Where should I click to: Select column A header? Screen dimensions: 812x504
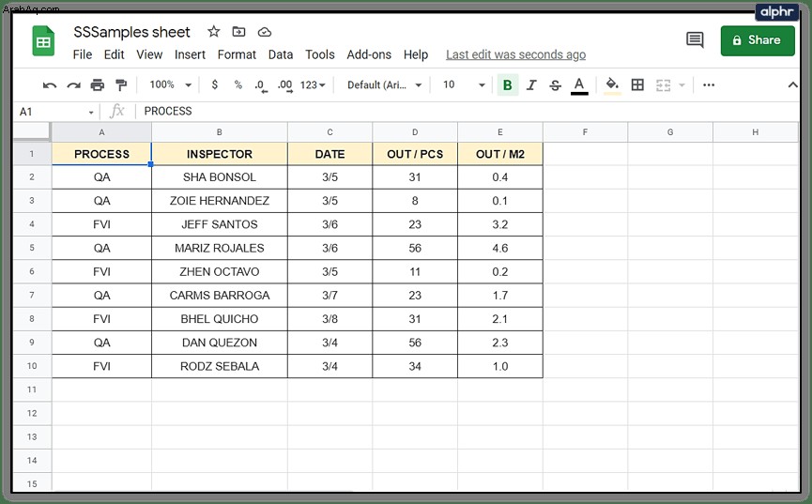tap(101, 132)
